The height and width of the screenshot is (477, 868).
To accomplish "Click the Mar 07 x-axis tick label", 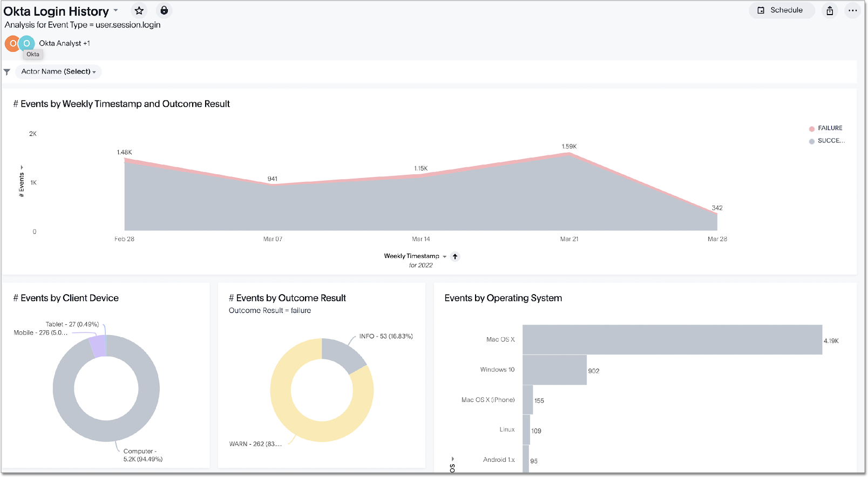I will coord(273,239).
